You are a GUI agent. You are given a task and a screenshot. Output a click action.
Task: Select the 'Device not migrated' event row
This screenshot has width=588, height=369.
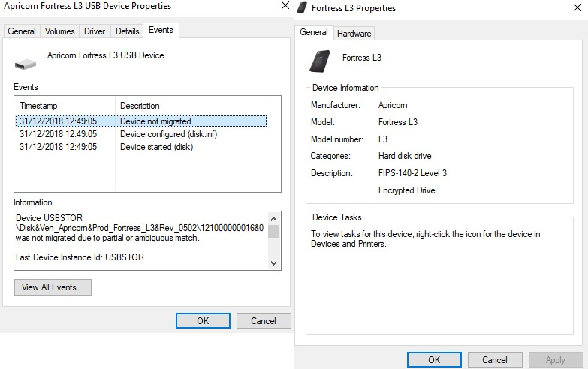pyautogui.click(x=141, y=121)
